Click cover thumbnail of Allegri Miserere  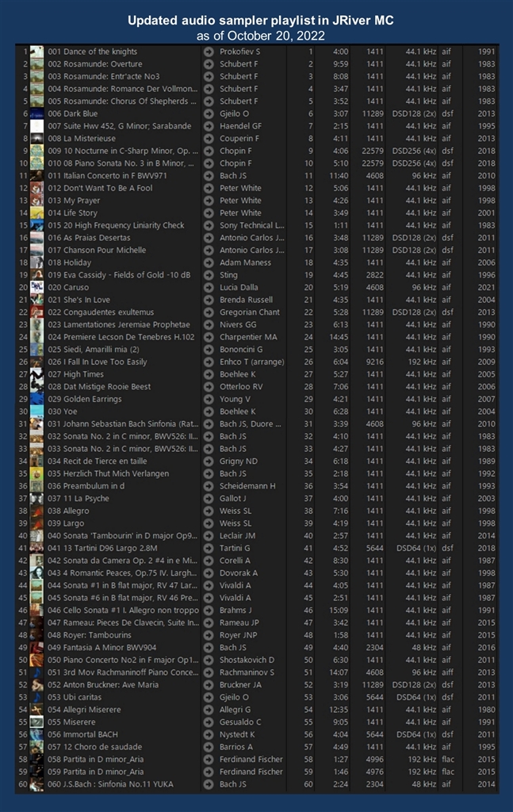click(x=36, y=710)
